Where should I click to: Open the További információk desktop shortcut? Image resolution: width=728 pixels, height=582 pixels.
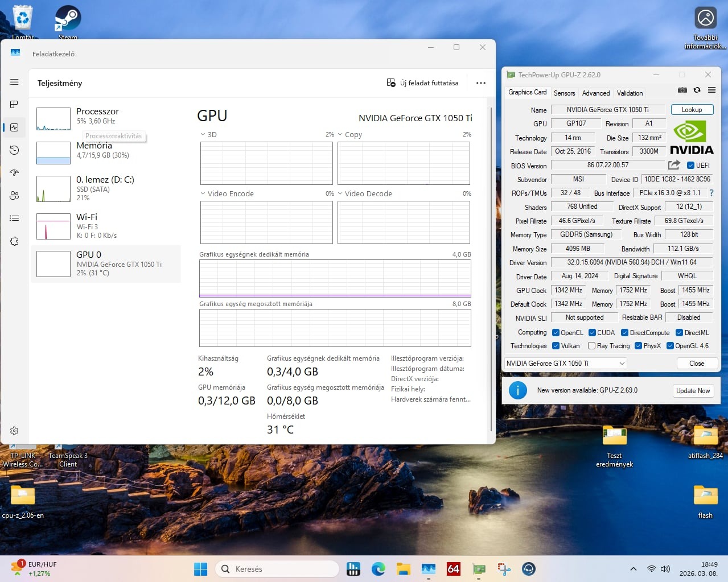point(706,28)
